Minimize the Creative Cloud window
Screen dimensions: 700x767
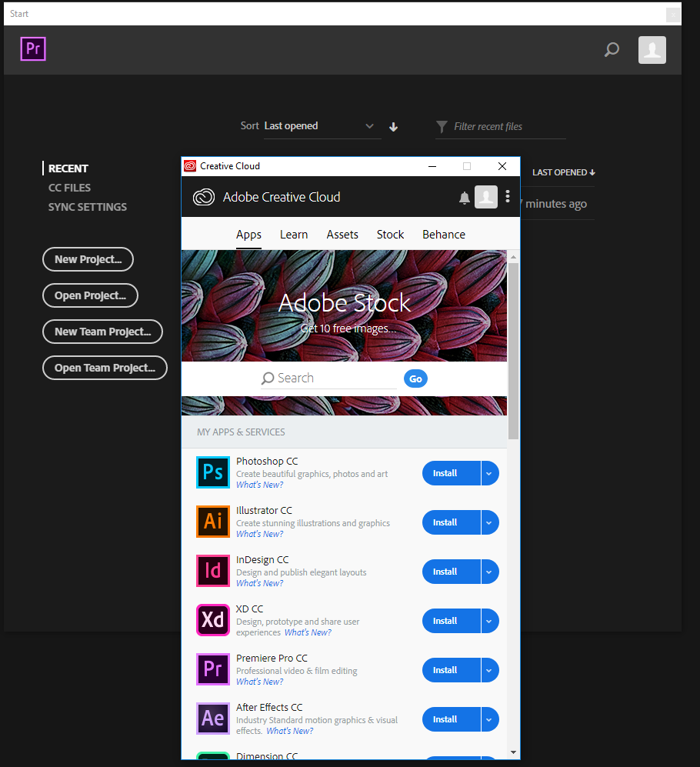[432, 166]
